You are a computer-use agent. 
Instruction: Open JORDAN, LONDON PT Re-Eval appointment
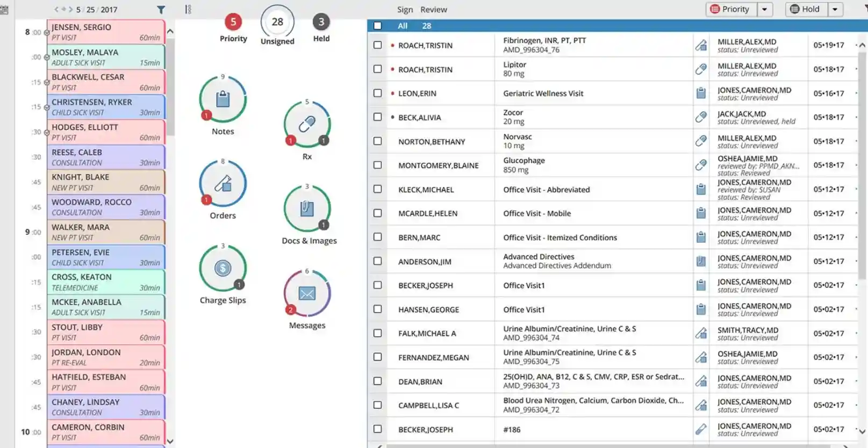point(106,357)
